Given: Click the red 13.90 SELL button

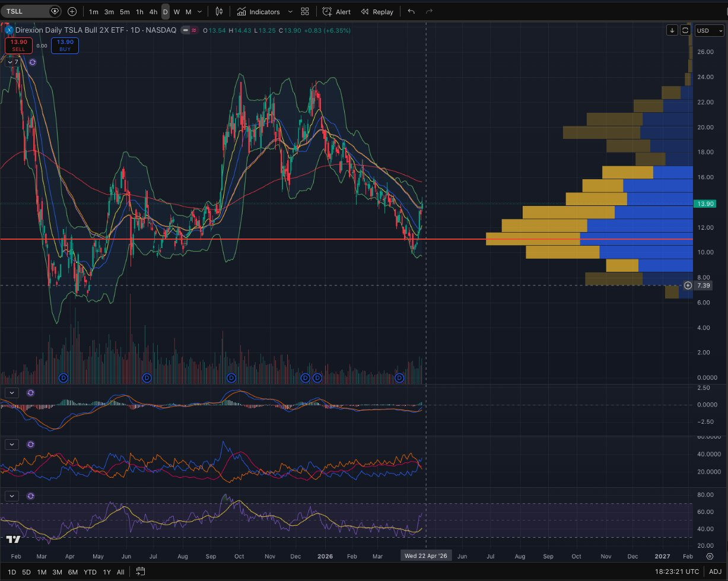Looking at the screenshot, I should 19,45.
